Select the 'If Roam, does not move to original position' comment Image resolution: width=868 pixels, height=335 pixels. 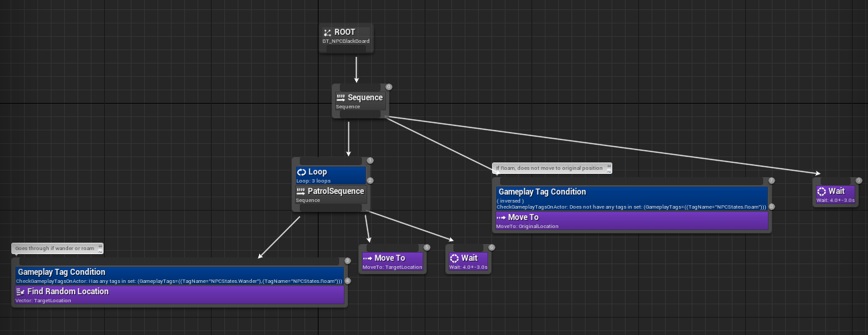click(x=552, y=168)
